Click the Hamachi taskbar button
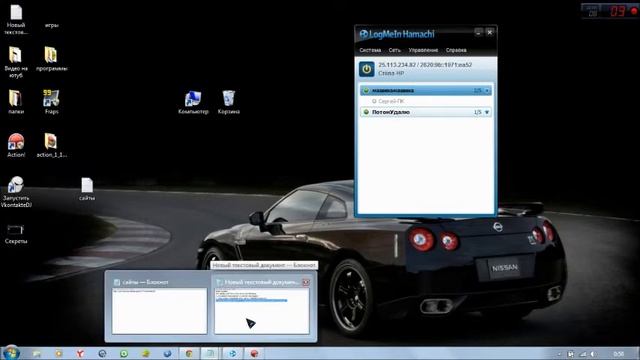 (x=232, y=353)
